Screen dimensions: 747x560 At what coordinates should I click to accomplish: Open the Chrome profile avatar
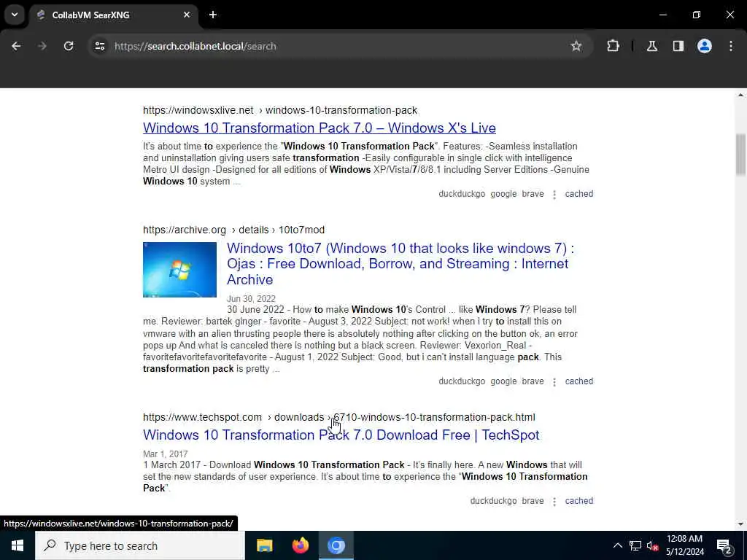705,46
